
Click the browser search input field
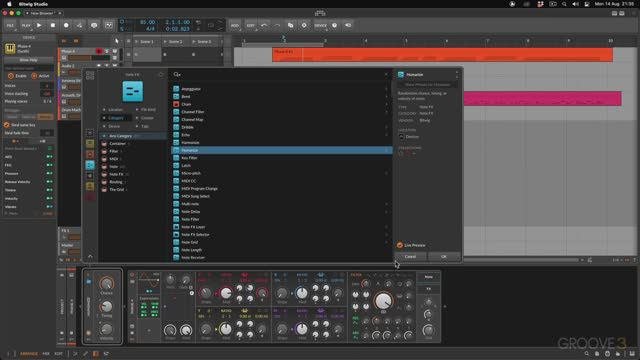282,74
